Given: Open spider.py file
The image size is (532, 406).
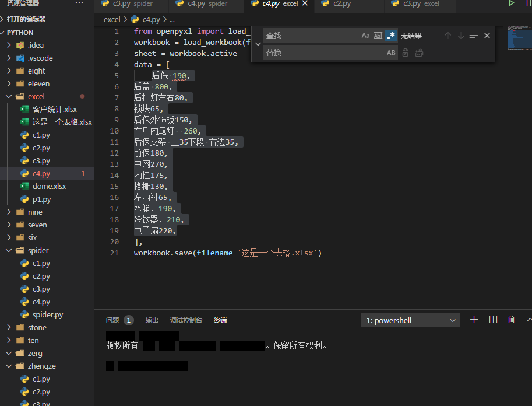Looking at the screenshot, I should [x=48, y=315].
